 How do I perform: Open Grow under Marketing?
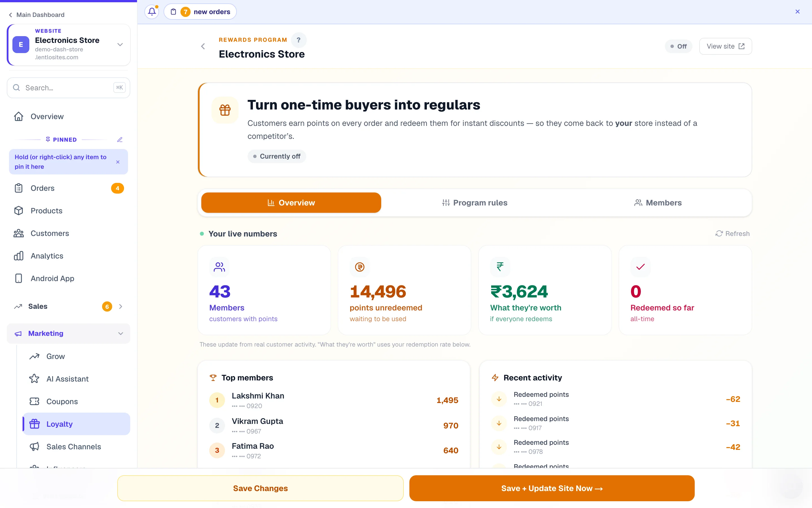[76, 356]
